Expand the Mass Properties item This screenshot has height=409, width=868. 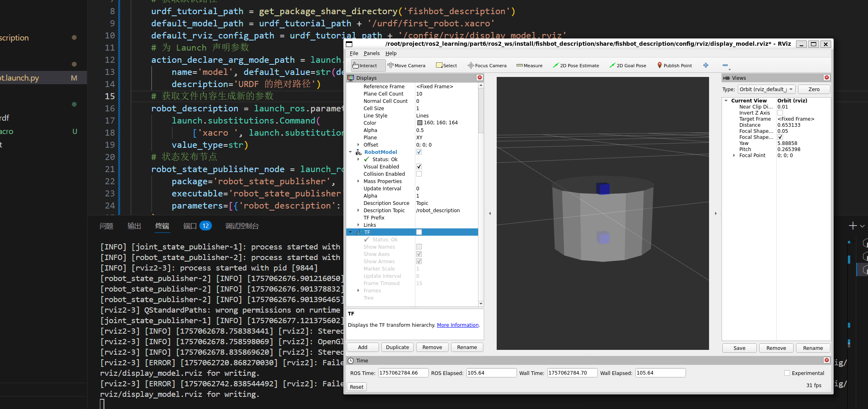click(358, 181)
